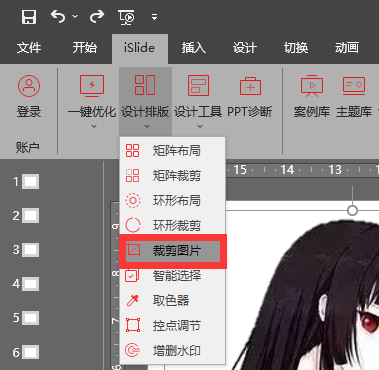Open the 主题库 theme library icon
The height and width of the screenshot is (370, 379).
354,85
